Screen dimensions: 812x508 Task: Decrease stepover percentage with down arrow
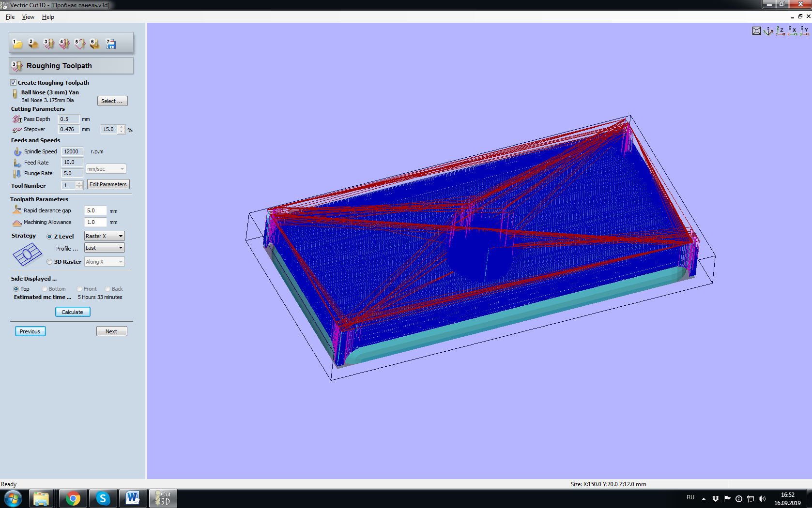point(121,132)
